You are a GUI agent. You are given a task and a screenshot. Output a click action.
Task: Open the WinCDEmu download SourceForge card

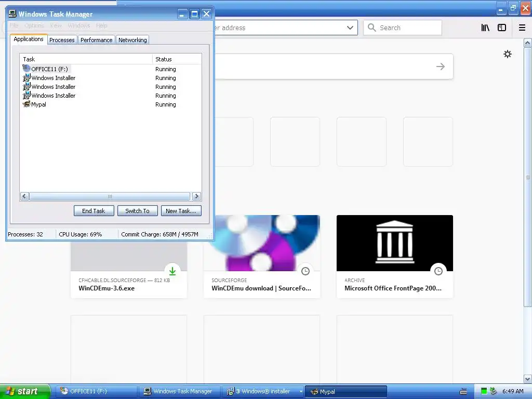coord(262,257)
